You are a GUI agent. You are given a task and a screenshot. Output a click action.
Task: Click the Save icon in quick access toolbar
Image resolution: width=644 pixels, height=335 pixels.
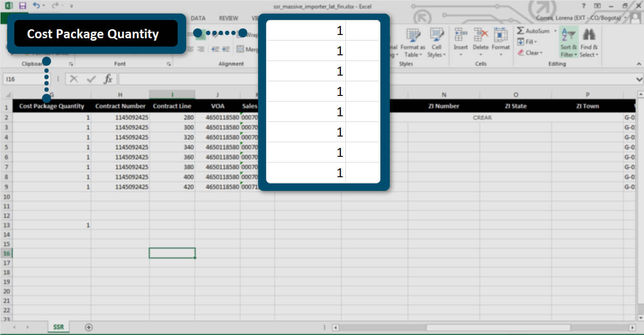[22, 6]
